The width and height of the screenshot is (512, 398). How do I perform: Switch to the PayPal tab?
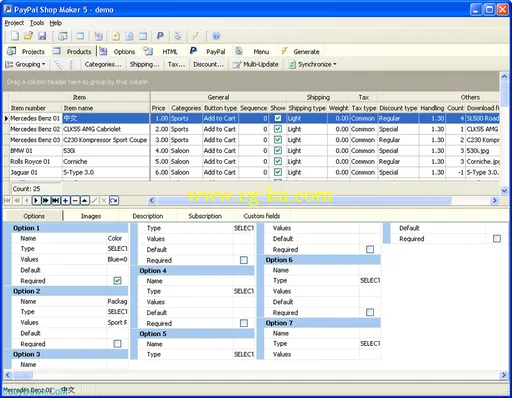point(208,51)
